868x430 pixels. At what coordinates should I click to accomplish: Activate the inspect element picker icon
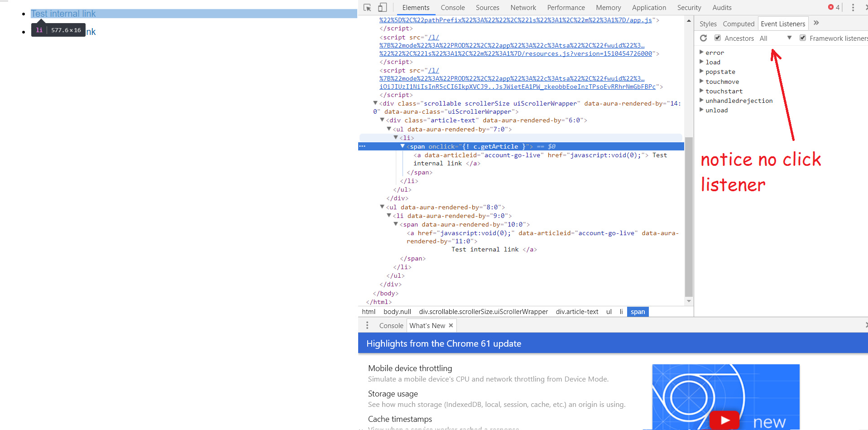click(367, 8)
